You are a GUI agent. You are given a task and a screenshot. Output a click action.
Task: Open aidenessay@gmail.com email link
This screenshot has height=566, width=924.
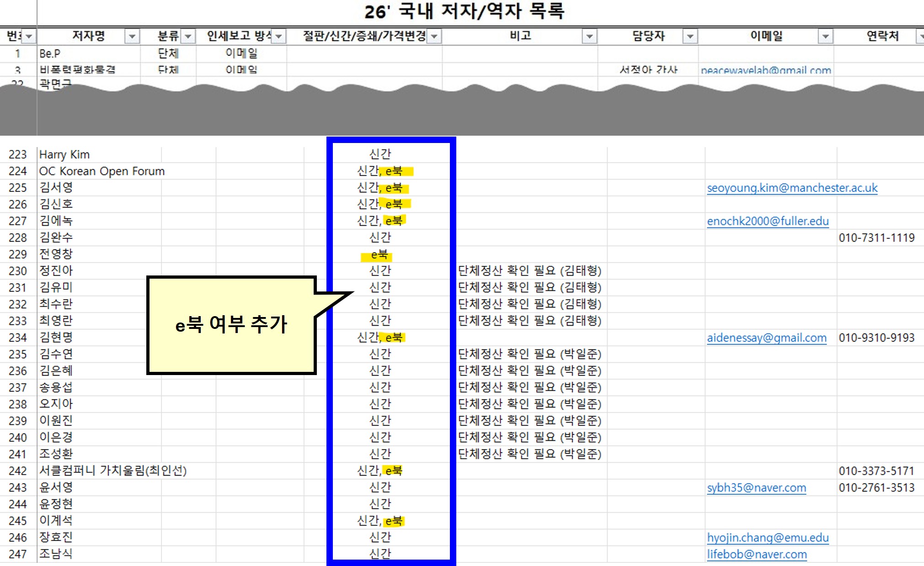tap(767, 338)
